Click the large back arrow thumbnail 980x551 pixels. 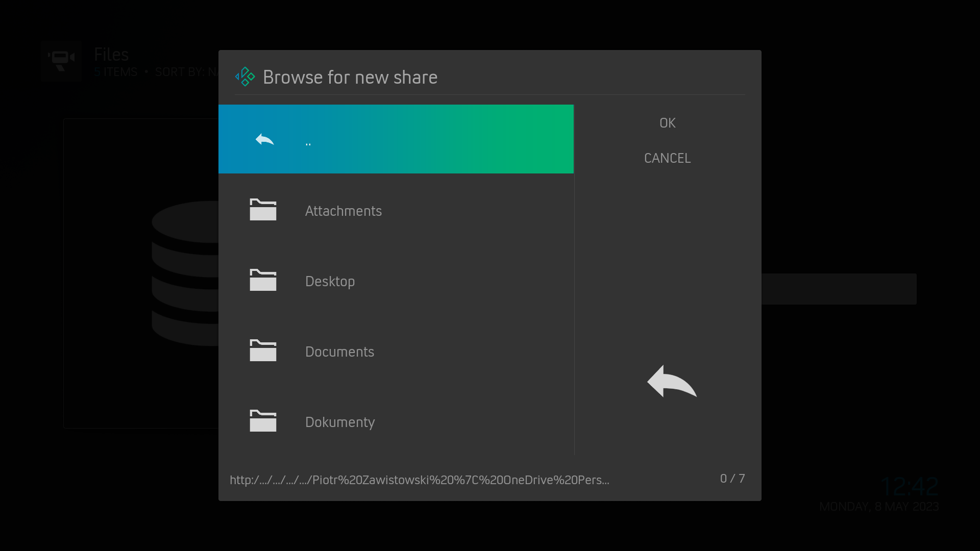[x=672, y=382]
